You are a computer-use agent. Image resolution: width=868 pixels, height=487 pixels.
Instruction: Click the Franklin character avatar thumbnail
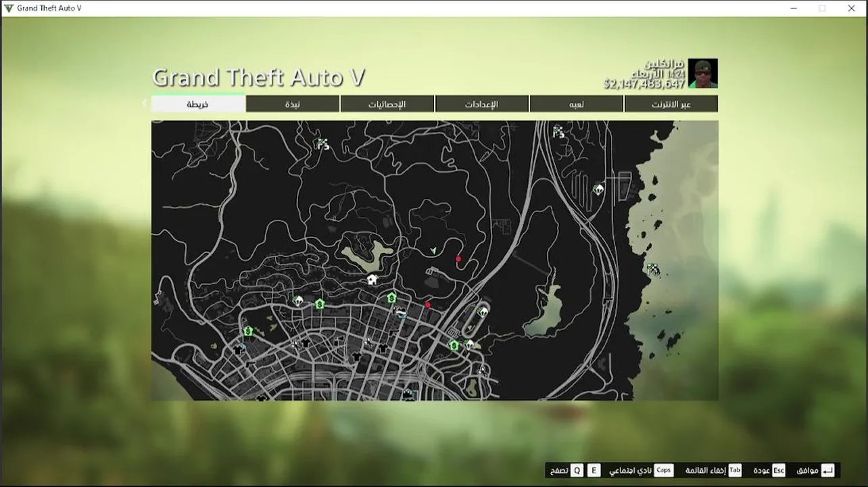tap(703, 73)
